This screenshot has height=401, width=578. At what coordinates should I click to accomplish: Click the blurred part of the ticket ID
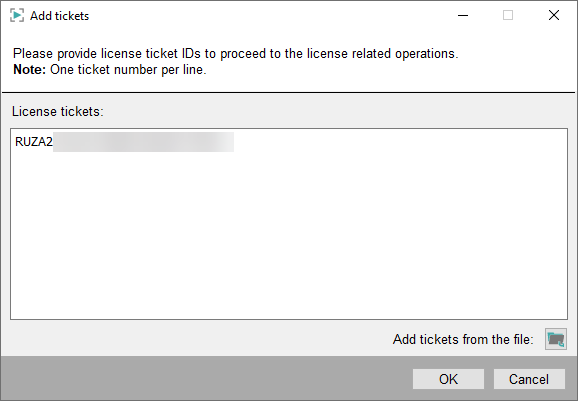tap(143, 142)
